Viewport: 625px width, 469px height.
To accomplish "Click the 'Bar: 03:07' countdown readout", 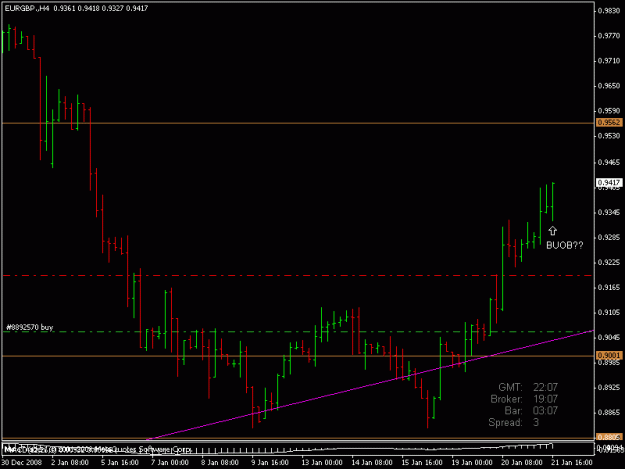I will click(x=531, y=410).
